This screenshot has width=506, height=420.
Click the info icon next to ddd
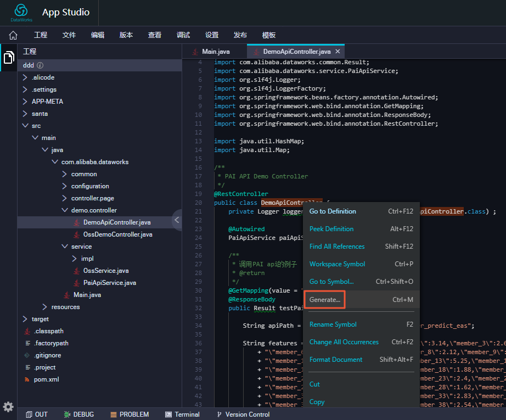point(40,65)
